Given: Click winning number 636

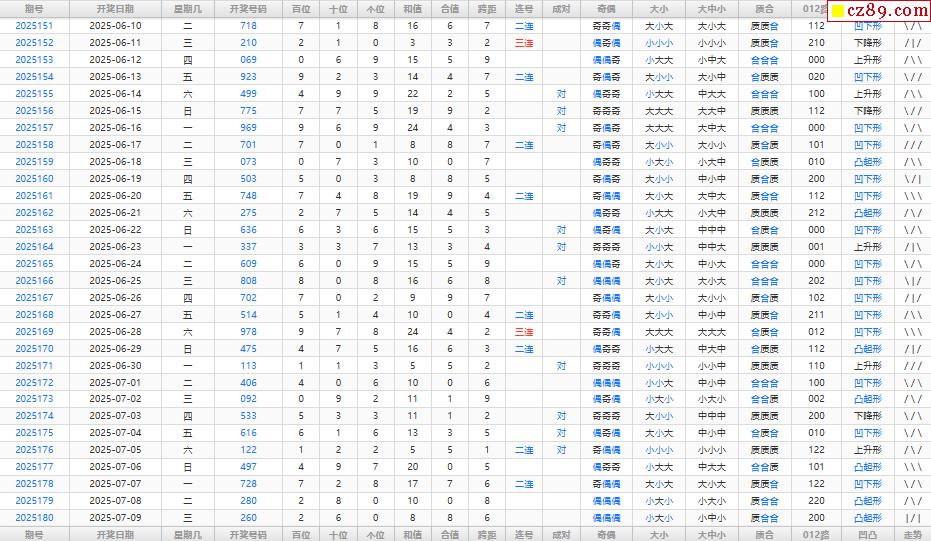Looking at the screenshot, I should tap(248, 230).
